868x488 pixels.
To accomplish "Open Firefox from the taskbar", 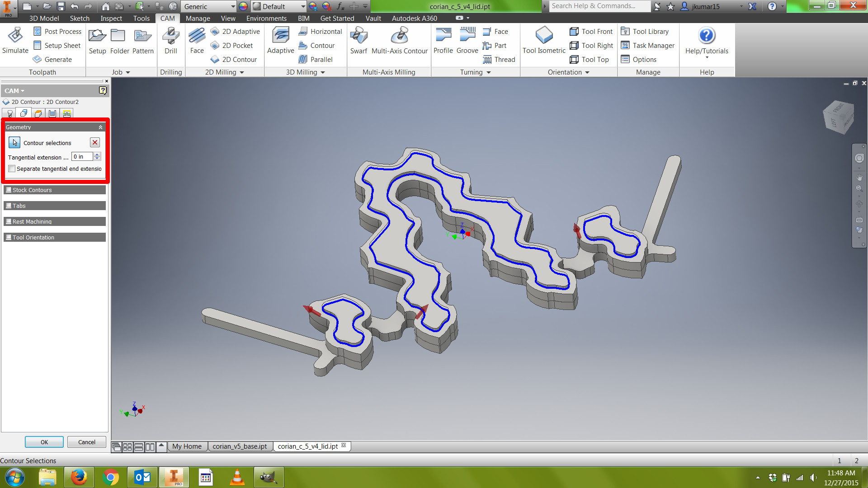I will click(x=79, y=477).
